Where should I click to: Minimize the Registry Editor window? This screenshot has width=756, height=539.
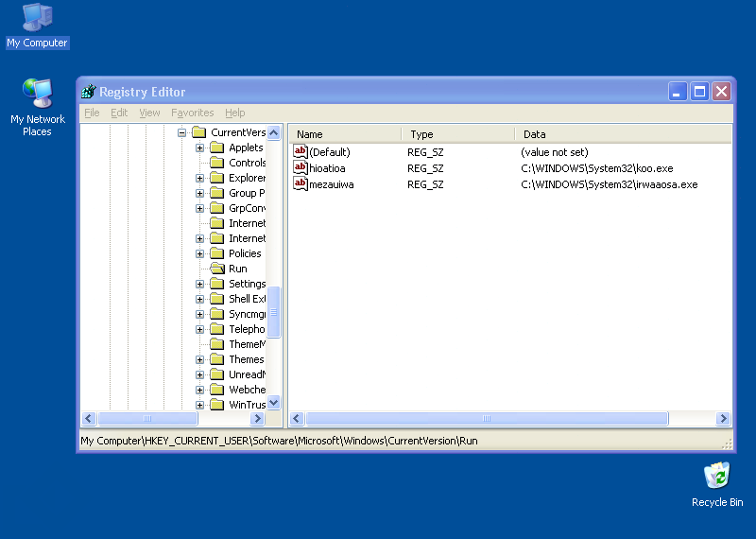(x=677, y=91)
